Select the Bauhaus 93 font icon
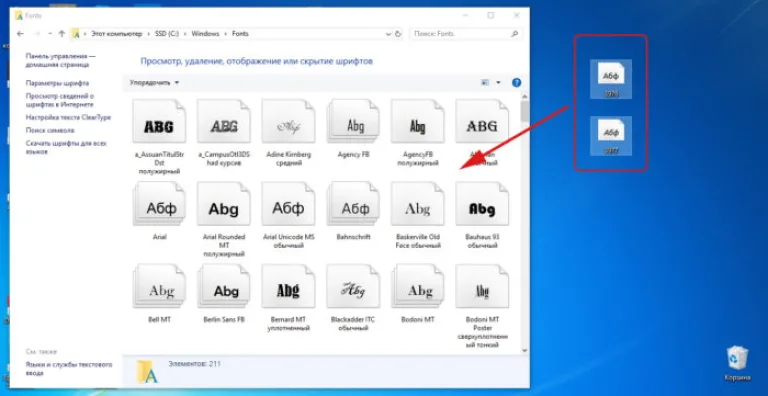Screen dimensions: 768x396 482,204
